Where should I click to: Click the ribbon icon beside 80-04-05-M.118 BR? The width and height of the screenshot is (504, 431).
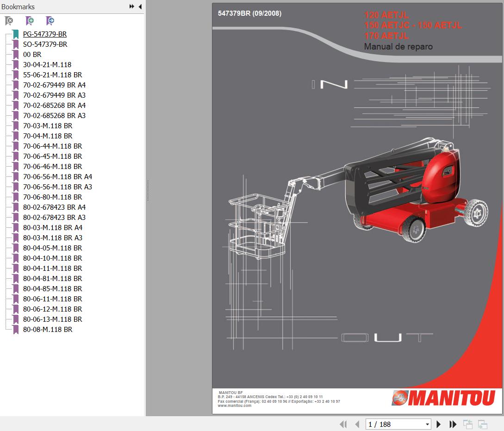[x=16, y=248]
